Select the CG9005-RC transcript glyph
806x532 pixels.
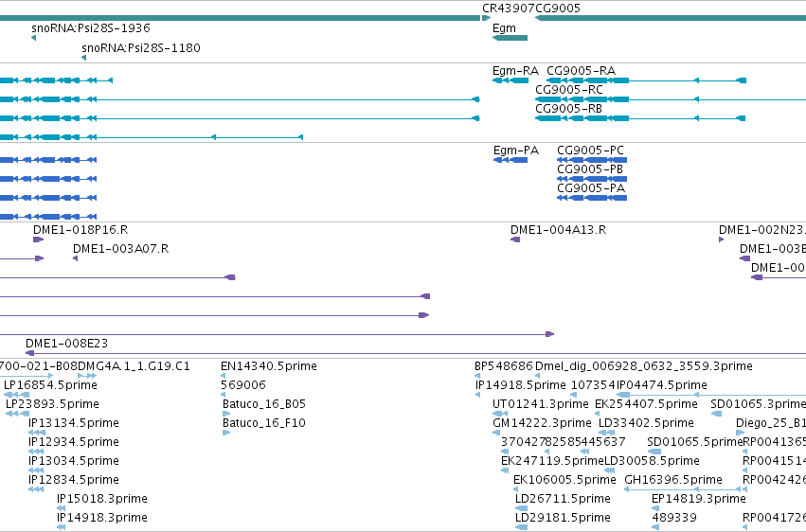[x=671, y=99]
